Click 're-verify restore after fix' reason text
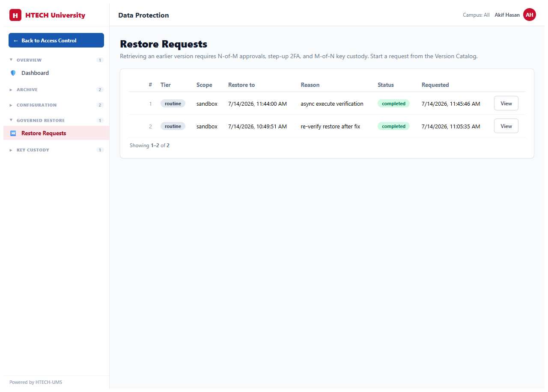This screenshot has width=548, height=392. [x=331, y=127]
